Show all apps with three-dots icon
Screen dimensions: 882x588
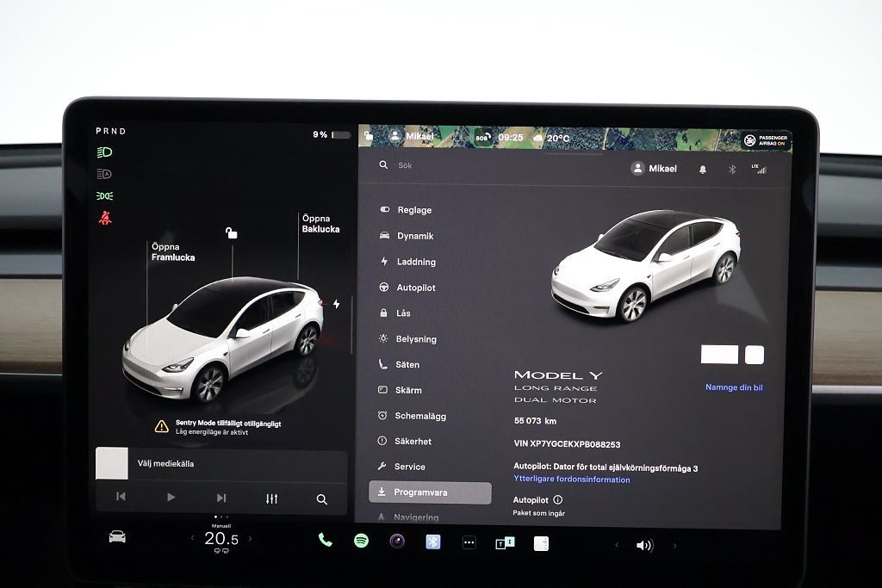tap(469, 542)
